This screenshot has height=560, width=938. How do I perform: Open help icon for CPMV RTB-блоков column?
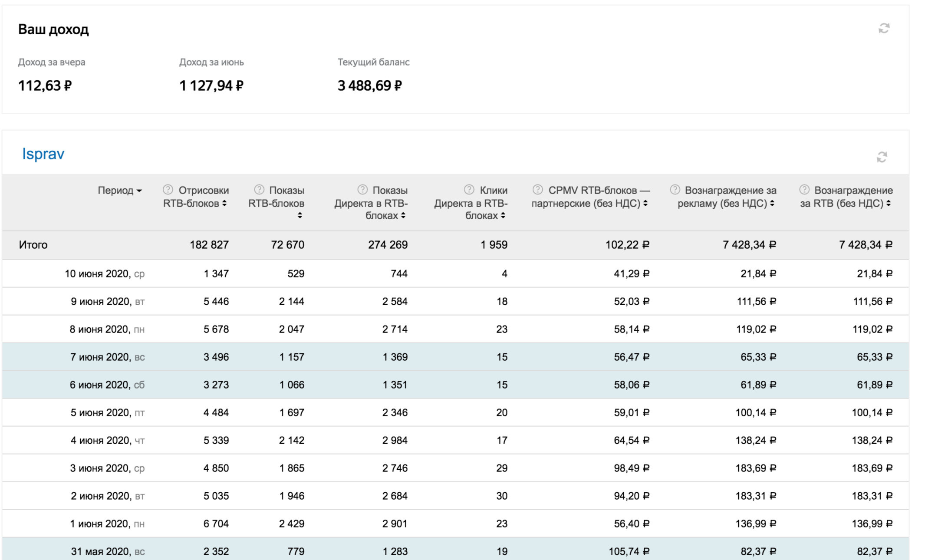point(538,190)
